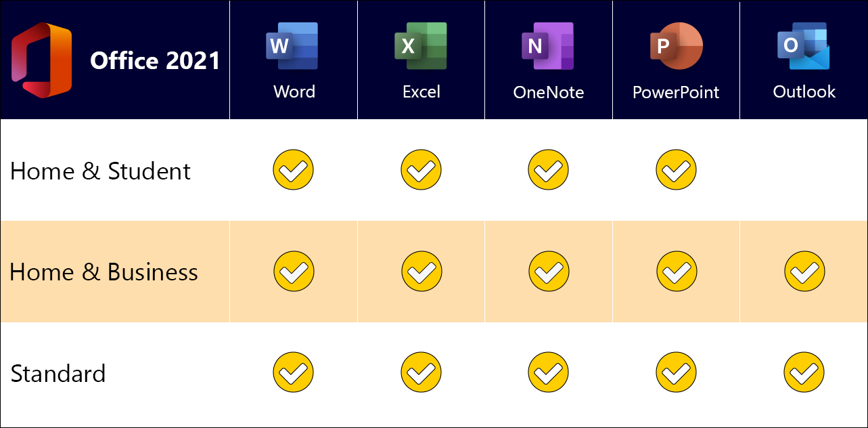
Task: Click the PowerPoint app icon
Action: point(675,46)
